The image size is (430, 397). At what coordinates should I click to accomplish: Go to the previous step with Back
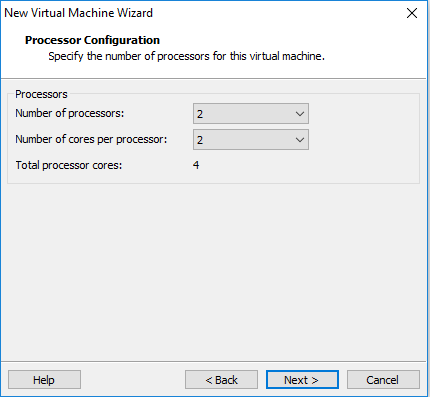[x=221, y=380]
